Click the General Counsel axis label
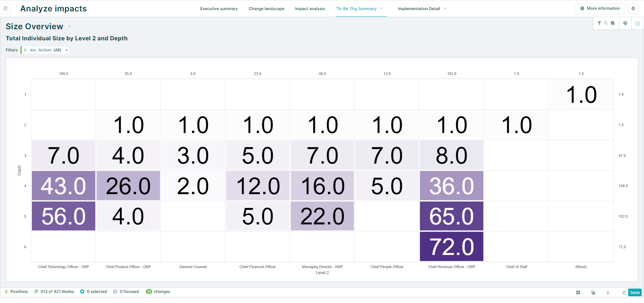Viewport: 644px width, 303px height. tap(193, 267)
